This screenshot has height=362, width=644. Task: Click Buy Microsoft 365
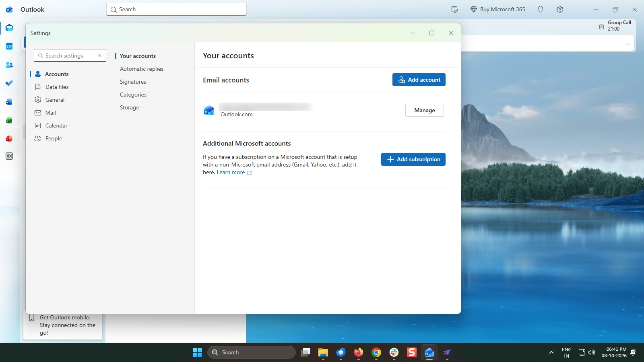coord(498,9)
